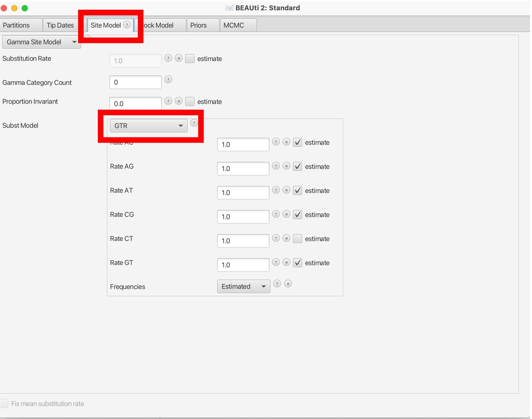Open the Frequencies Estimated dropdown
The height and width of the screenshot is (419, 532).
243,287
